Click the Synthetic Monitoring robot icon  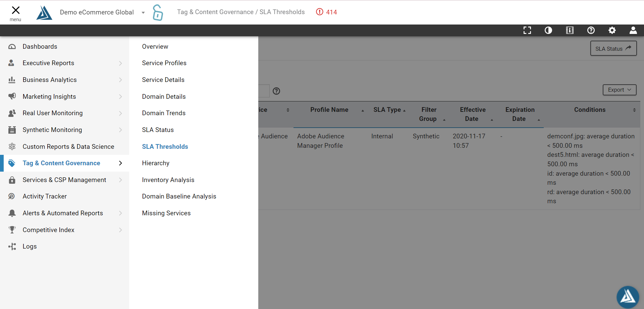coord(12,130)
